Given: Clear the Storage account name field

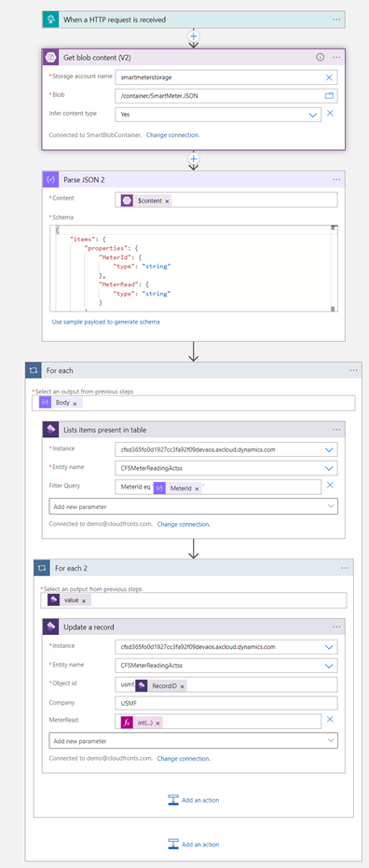Looking at the screenshot, I should [329, 77].
